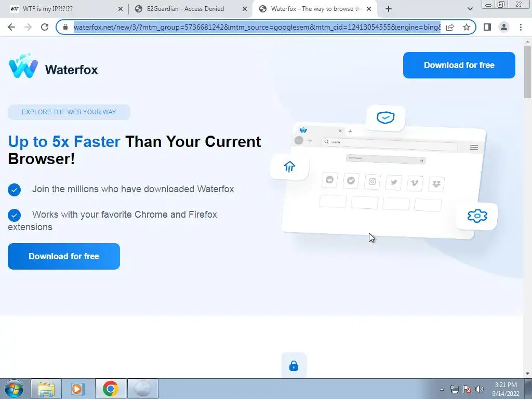532x399 pixels.
Task: Click the checkmark beside Works with your favorite
Action: click(x=14, y=215)
